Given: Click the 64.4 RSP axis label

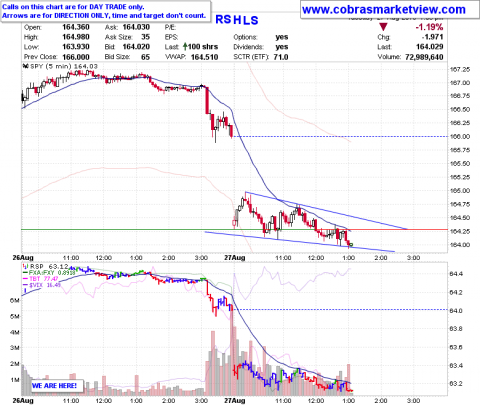Looking at the screenshot, I should point(456,274).
